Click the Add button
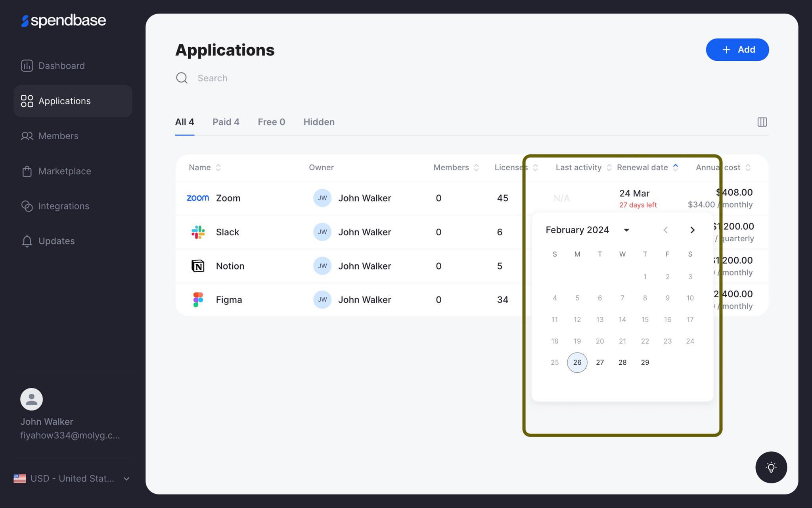This screenshot has width=812, height=508. click(x=737, y=50)
